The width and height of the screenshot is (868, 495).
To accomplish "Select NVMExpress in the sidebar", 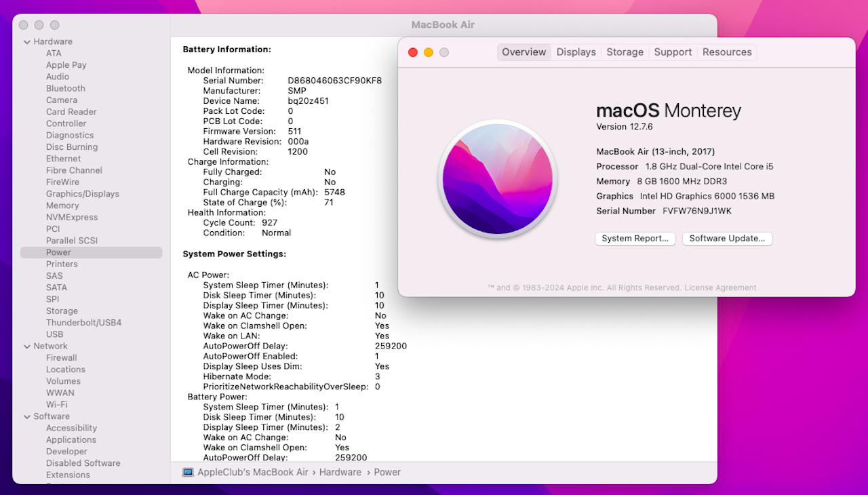I will (x=72, y=217).
